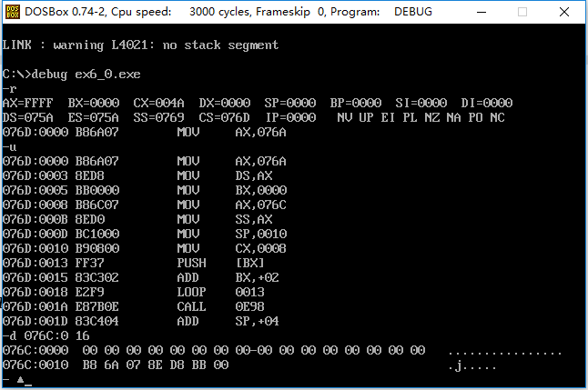This screenshot has height=390, width=588.
Task: Click the CALL 0E98 instruction line
Action: pyautogui.click(x=134, y=306)
